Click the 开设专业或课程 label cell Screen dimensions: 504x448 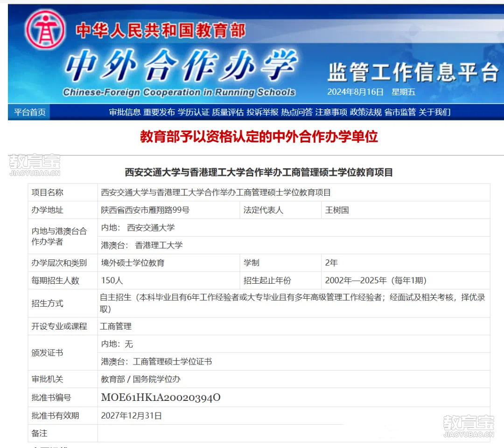point(63,327)
